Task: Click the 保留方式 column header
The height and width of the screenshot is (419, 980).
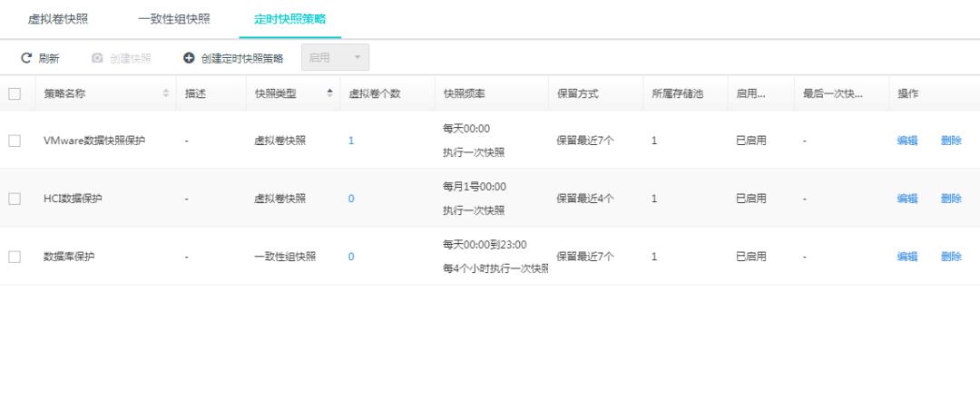Action: [577, 93]
